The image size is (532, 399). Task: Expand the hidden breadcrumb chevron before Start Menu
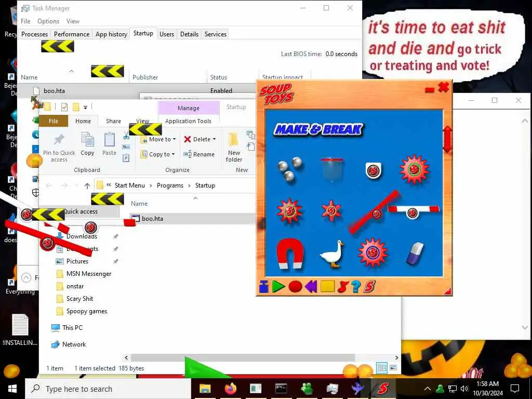[x=109, y=185]
